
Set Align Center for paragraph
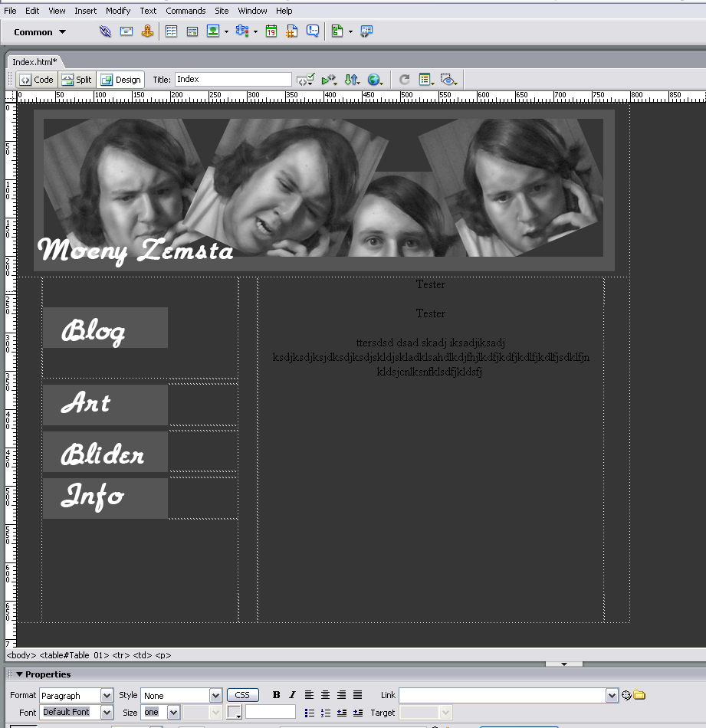pos(325,695)
